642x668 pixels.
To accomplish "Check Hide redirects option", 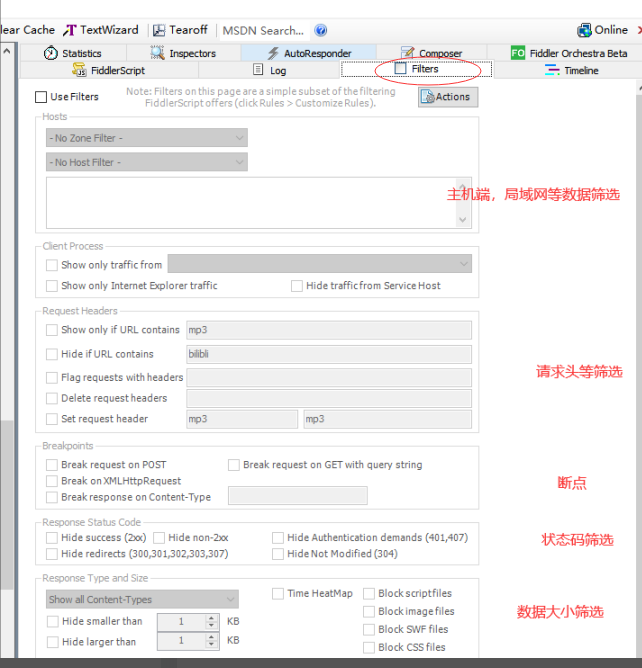I will point(52,554).
